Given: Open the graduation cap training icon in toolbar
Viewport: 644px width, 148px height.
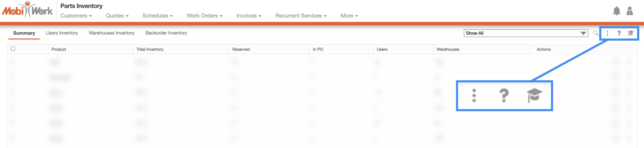Looking at the screenshot, I should click(630, 33).
